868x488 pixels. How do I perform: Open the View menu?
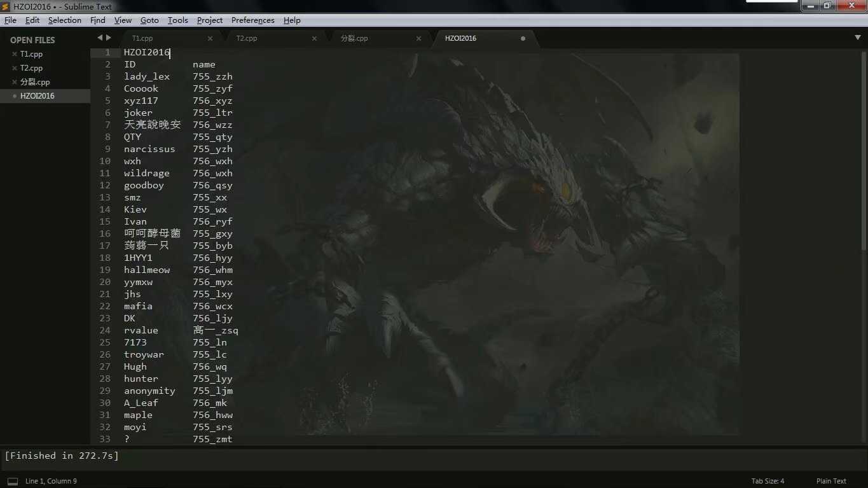[123, 20]
